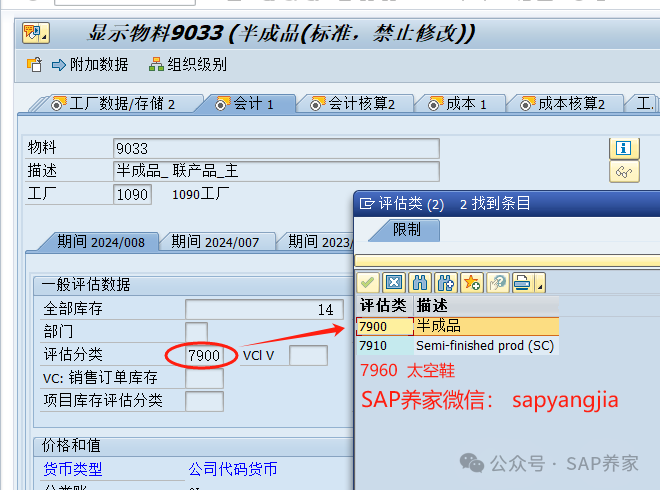Click the 评估分类 field with 7900
660x490 pixels.
(x=204, y=355)
